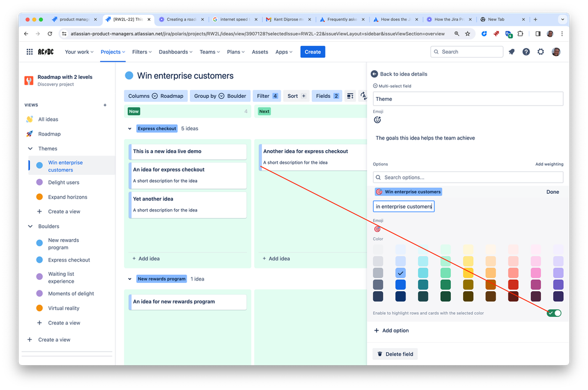Collapse the Boulders section in the sidebar

point(31,226)
